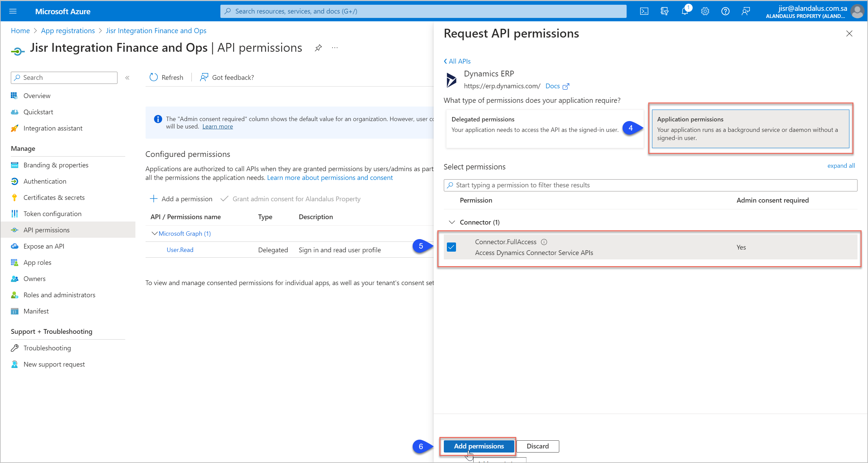Open the help question mark icon
Image resolution: width=868 pixels, height=463 pixels.
click(x=725, y=11)
